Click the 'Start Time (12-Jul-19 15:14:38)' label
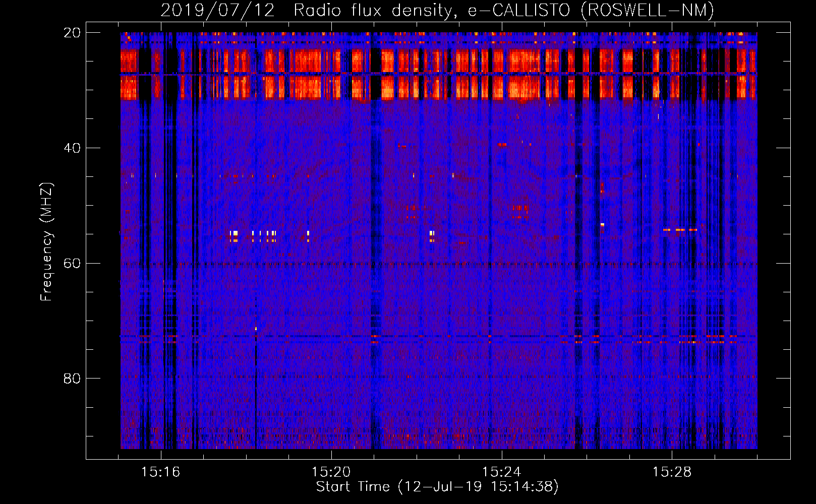This screenshot has height=504, width=816. (437, 487)
